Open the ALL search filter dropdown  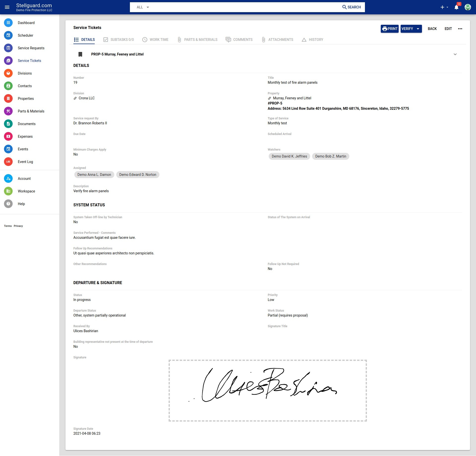[143, 7]
